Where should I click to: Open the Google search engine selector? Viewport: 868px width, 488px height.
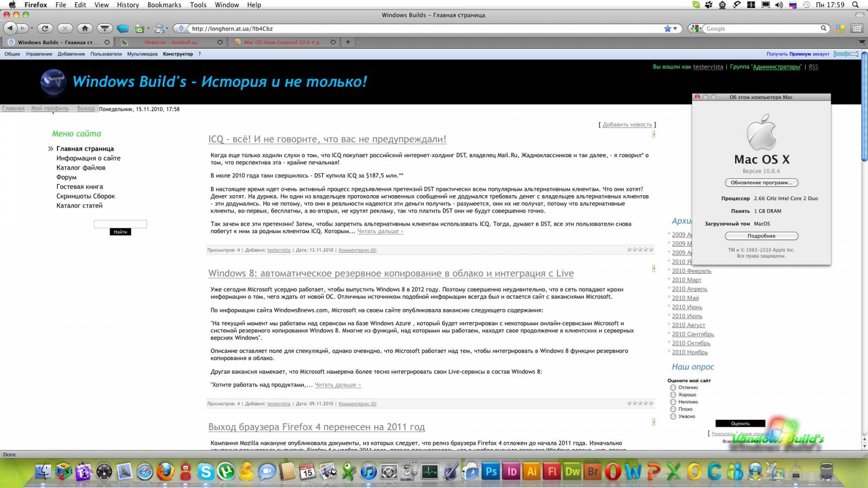(696, 28)
